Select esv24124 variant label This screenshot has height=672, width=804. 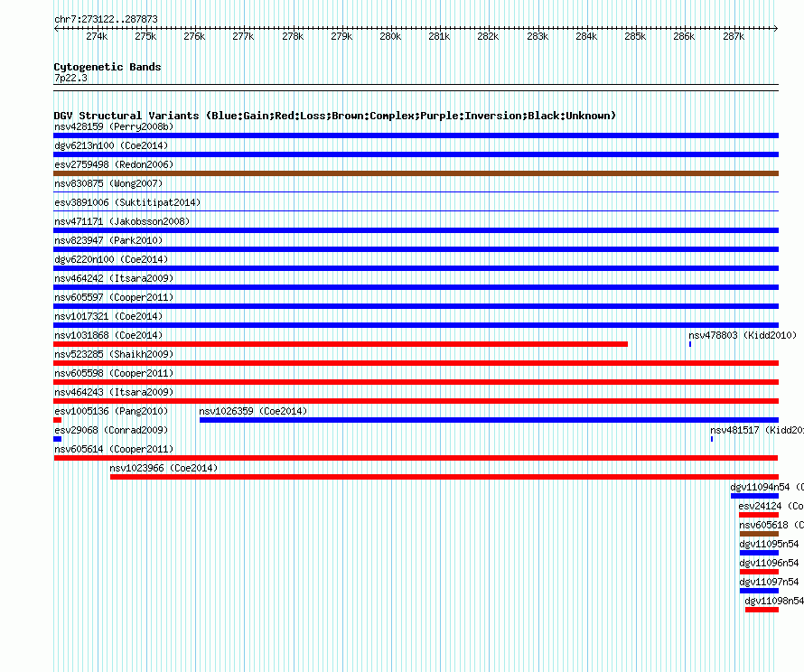tap(771, 506)
